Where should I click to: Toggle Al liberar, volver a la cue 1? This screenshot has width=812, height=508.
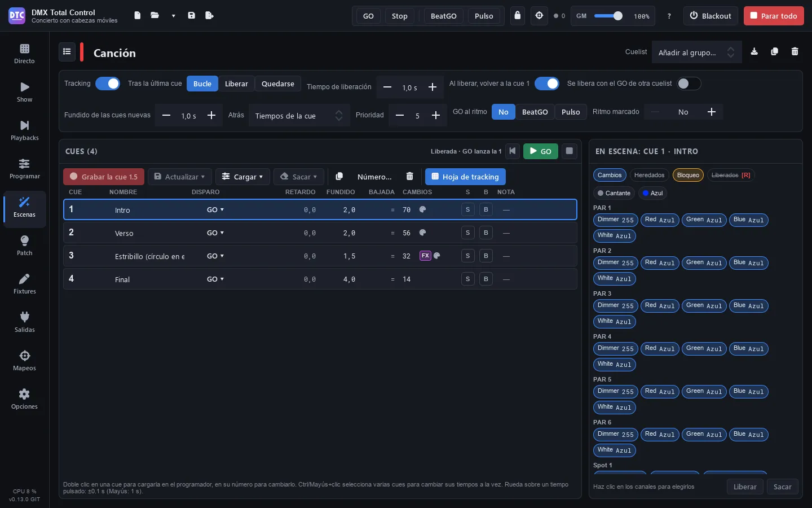(547, 84)
